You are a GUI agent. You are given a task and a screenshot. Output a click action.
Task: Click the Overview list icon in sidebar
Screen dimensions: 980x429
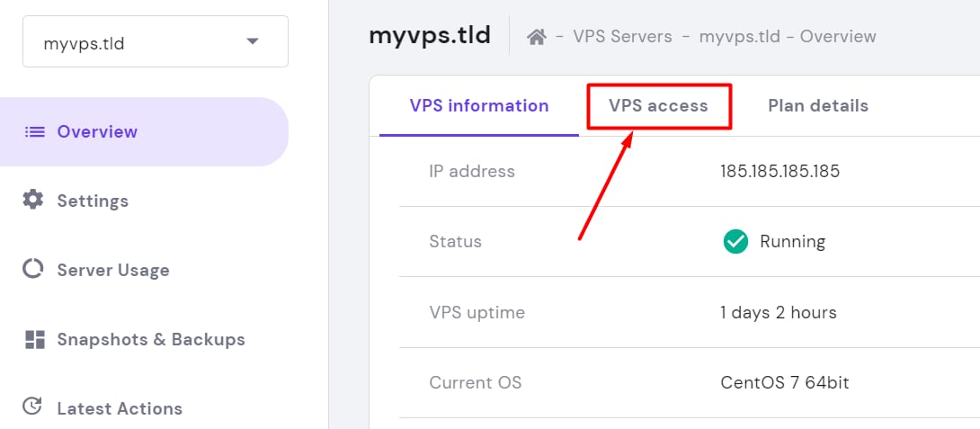click(x=35, y=132)
